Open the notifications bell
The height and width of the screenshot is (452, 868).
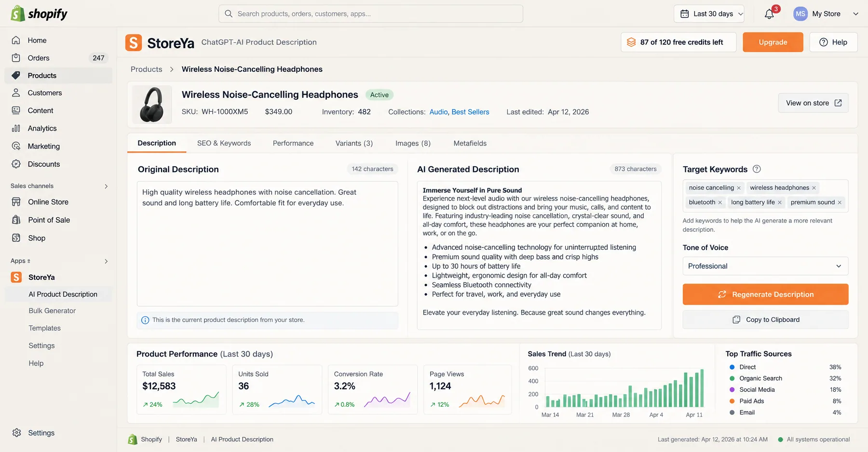pyautogui.click(x=769, y=14)
